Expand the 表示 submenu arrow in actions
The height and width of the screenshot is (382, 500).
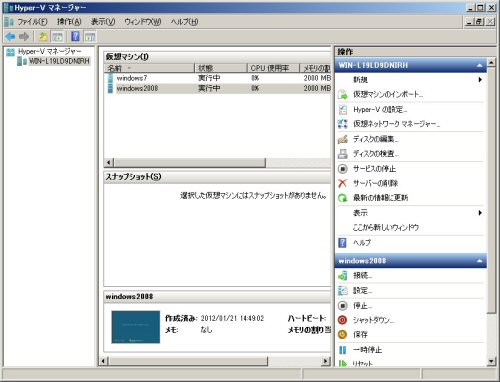(480, 213)
